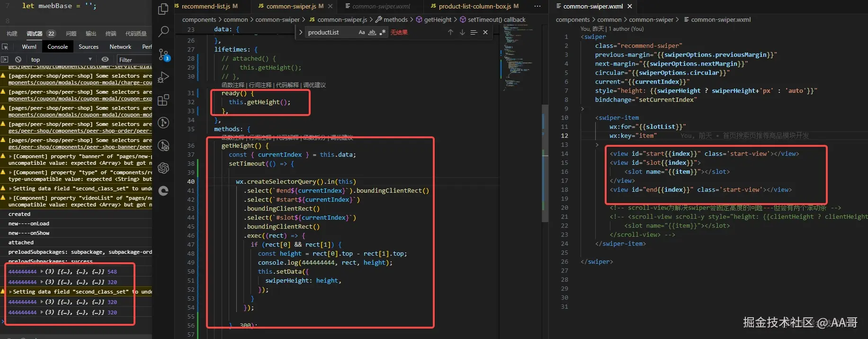Open the Search view in activity bar
Viewport: 868px width, 339px height.
click(163, 32)
